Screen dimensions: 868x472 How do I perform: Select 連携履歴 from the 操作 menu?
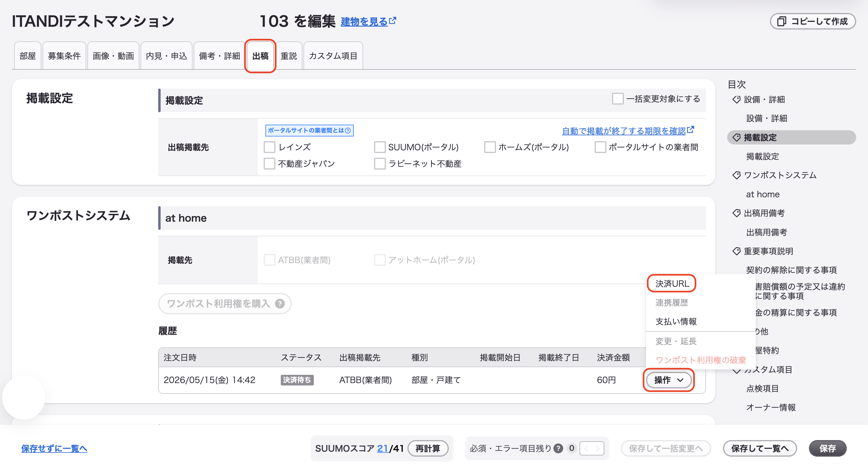coord(672,302)
